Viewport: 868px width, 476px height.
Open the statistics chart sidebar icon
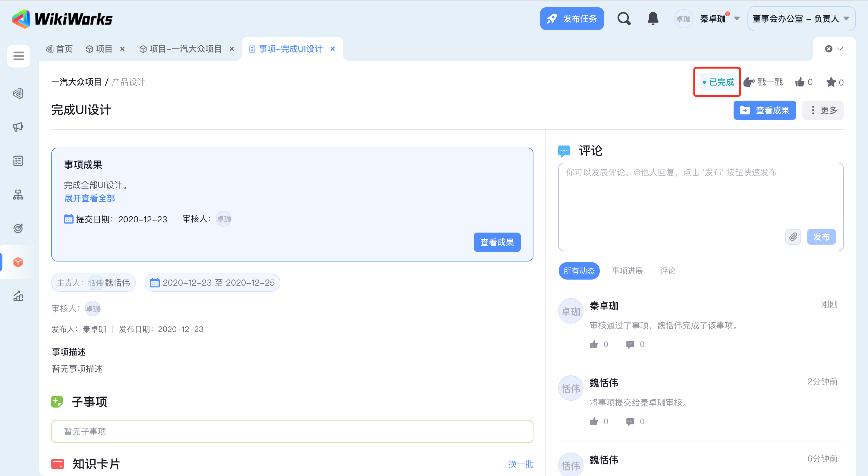(18, 296)
